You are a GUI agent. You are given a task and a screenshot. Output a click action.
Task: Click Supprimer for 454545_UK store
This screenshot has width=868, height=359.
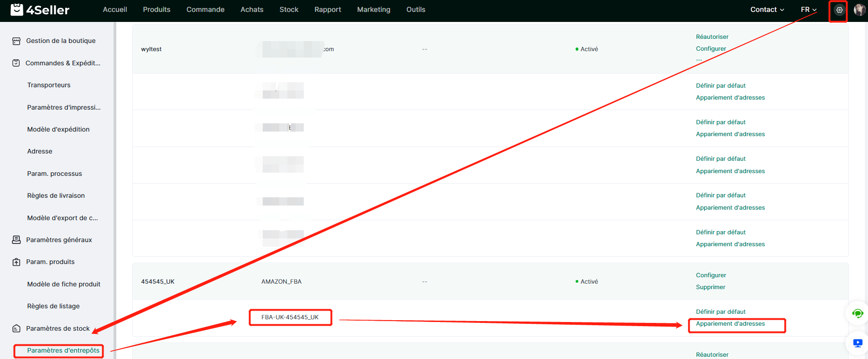click(710, 287)
